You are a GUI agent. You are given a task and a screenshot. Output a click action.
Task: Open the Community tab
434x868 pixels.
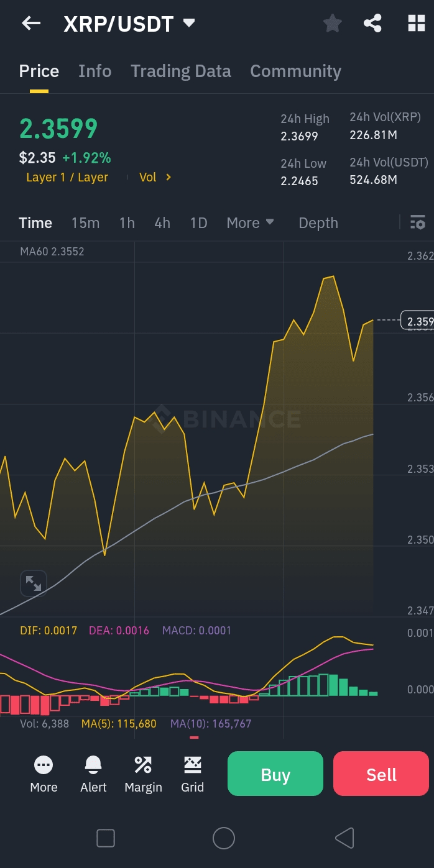pyautogui.click(x=295, y=71)
